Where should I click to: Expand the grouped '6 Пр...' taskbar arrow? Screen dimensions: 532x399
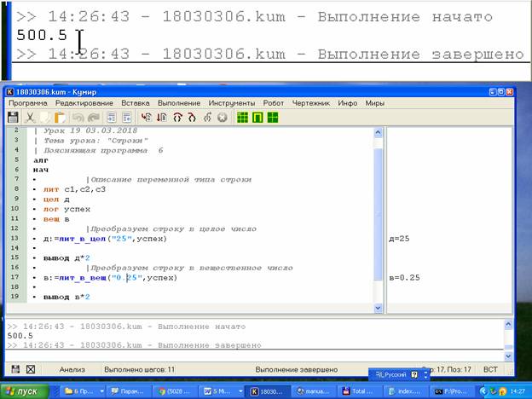tap(101, 391)
